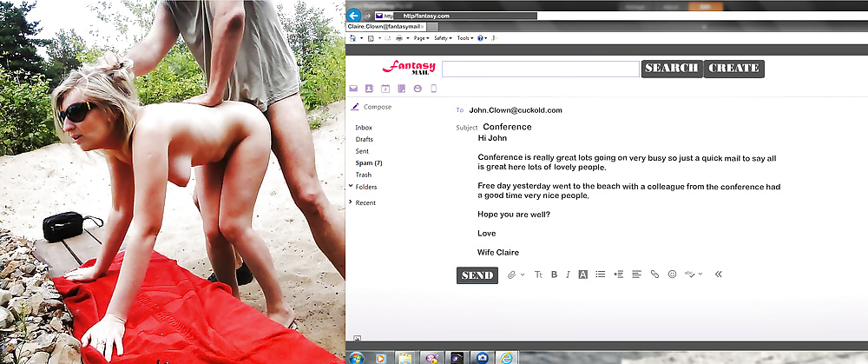The height and width of the screenshot is (364, 868).
Task: Open the text color A icon
Action: point(583,275)
